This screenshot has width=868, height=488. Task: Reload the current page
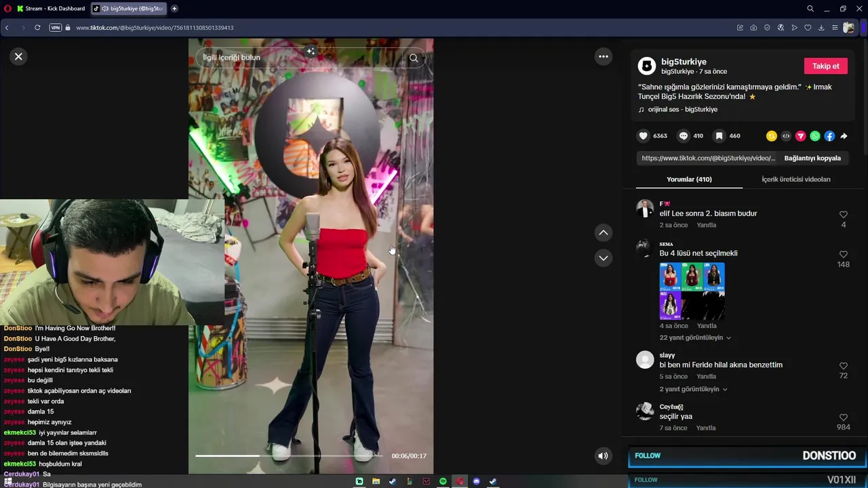(37, 28)
